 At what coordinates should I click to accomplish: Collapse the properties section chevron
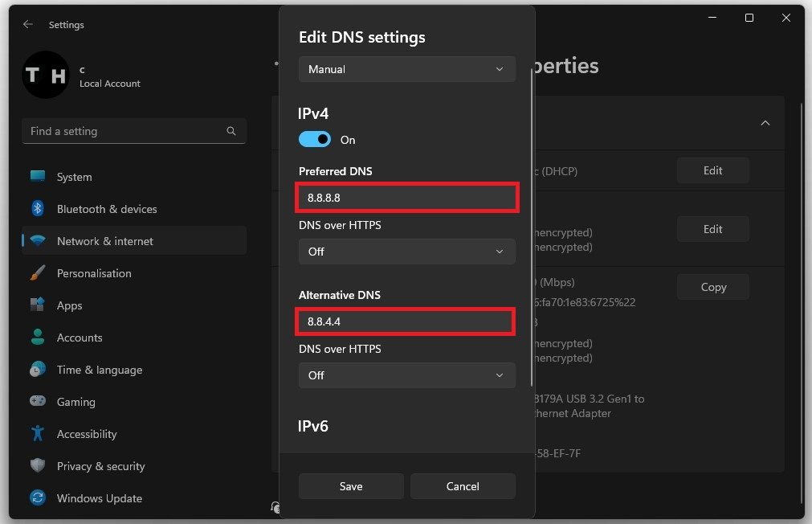[765, 123]
